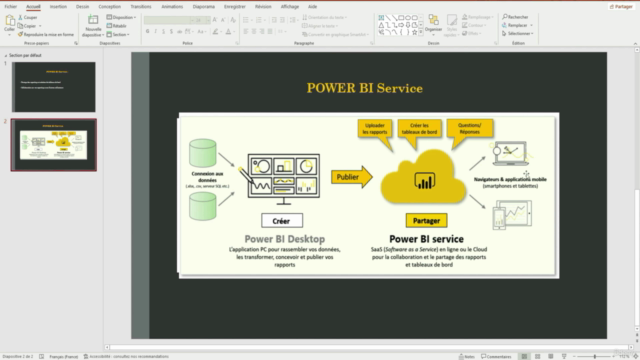
Task: Click the Rétablir layout reset button
Action: (x=117, y=26)
